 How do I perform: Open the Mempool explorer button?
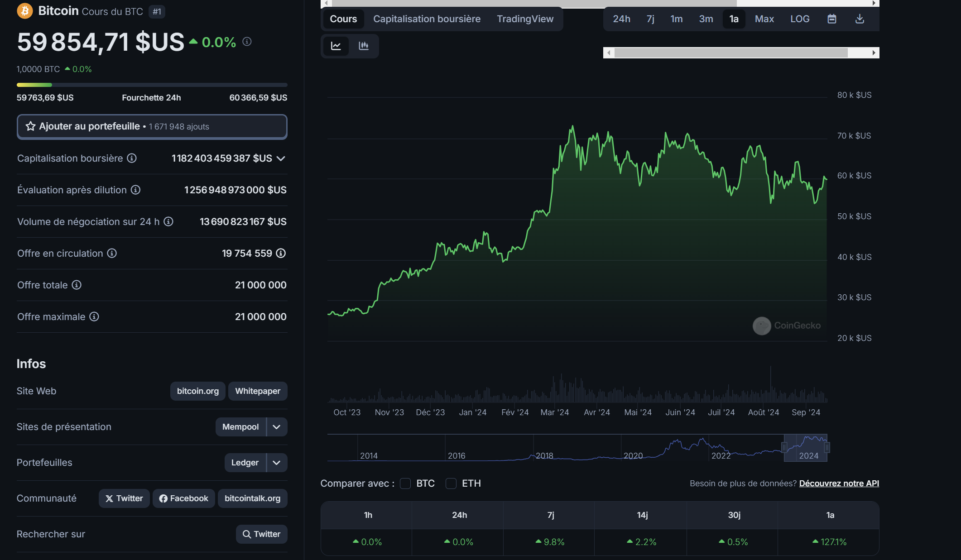point(240,427)
